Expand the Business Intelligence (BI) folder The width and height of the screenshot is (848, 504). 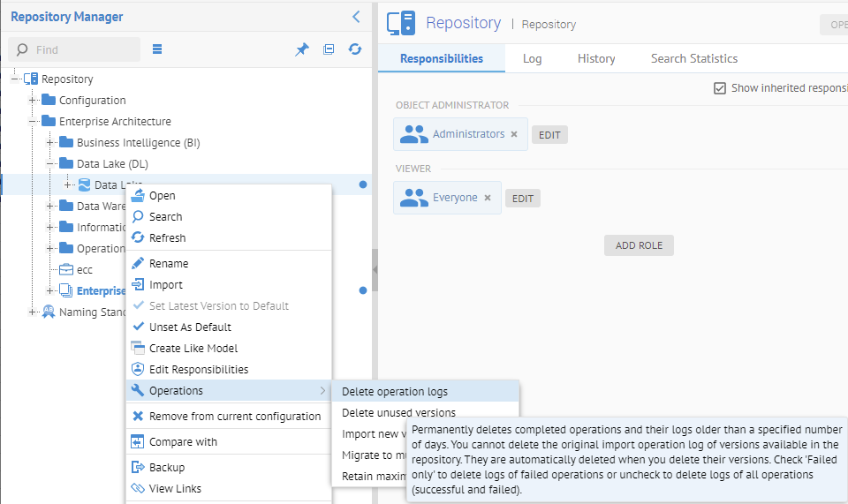pos(50,143)
